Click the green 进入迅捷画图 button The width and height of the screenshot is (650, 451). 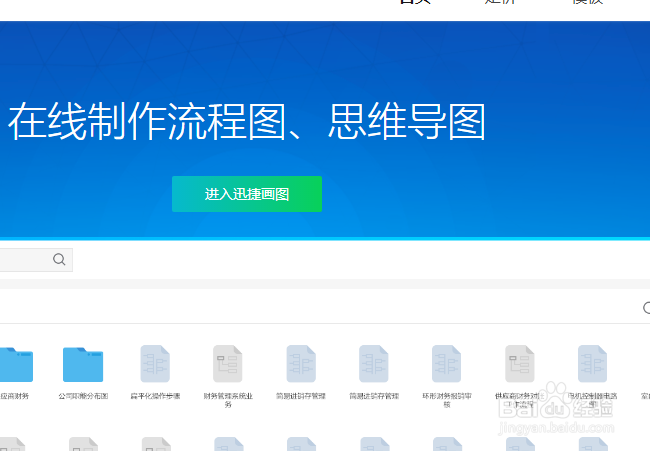(247, 194)
